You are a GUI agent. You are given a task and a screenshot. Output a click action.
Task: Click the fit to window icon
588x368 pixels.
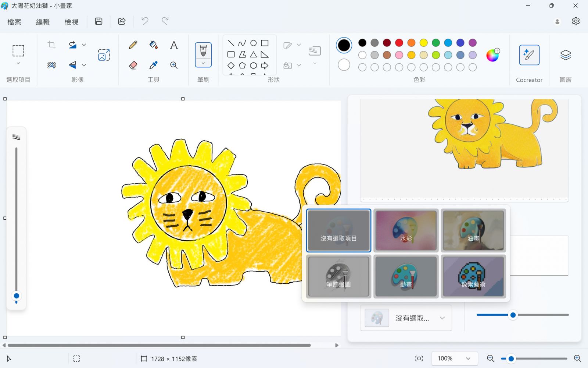(419, 358)
